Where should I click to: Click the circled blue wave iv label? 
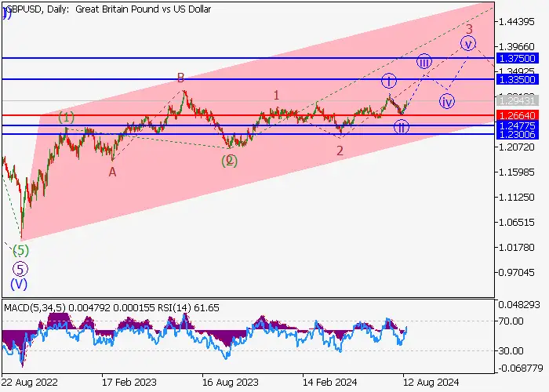coord(447,101)
